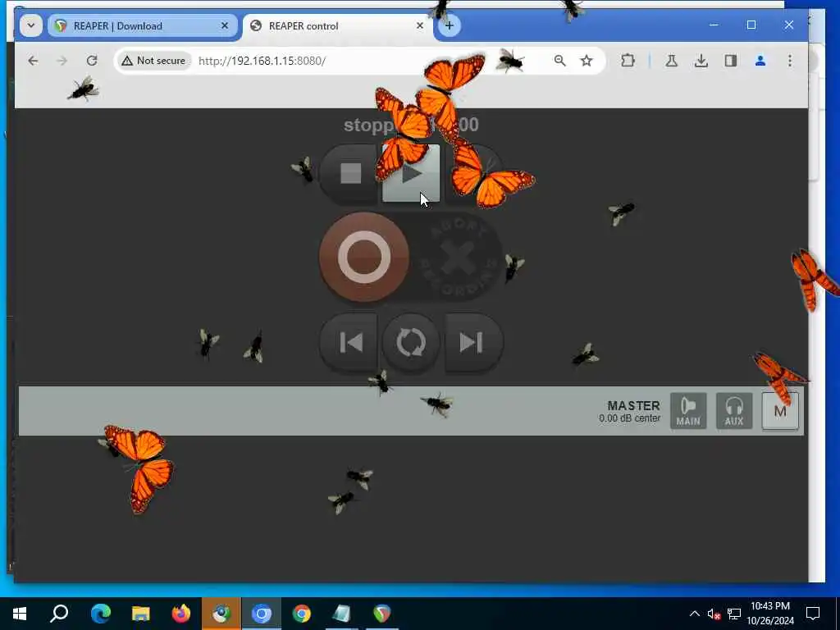This screenshot has width=840, height=630.
Task: Start recording with the red record button
Action: (x=363, y=257)
